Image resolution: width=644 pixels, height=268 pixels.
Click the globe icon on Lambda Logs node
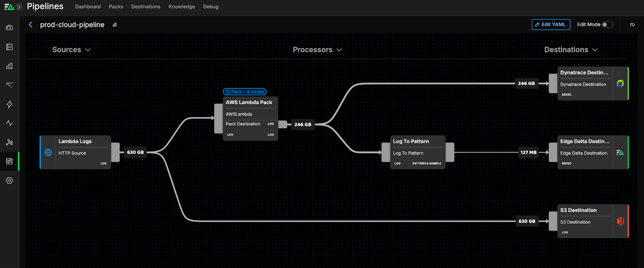(48, 153)
